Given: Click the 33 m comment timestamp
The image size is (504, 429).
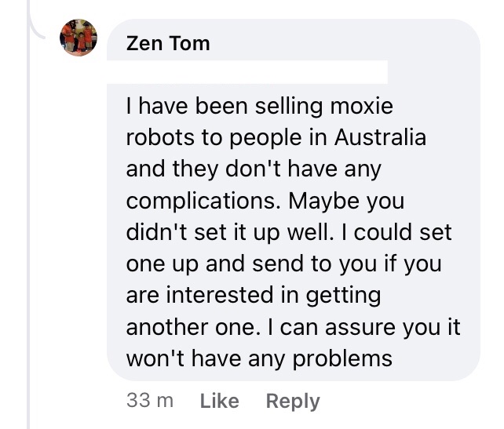Looking at the screenshot, I should point(150,401).
